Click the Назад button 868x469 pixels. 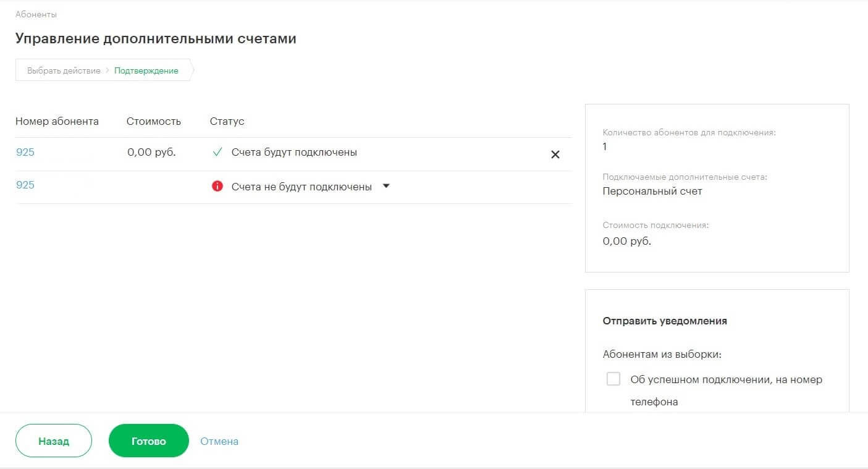click(54, 441)
